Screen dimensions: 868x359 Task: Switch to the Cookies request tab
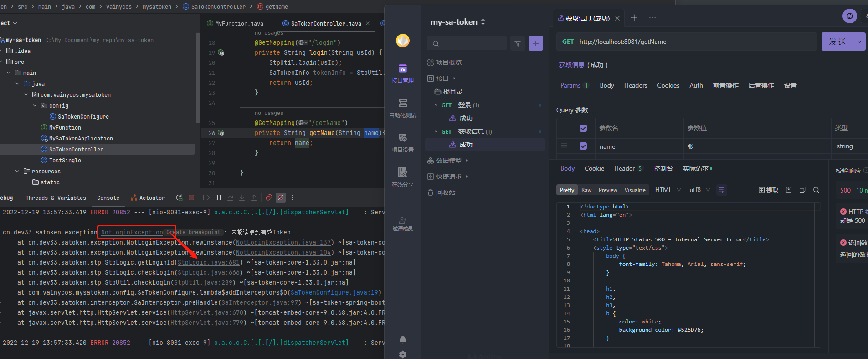(668, 86)
